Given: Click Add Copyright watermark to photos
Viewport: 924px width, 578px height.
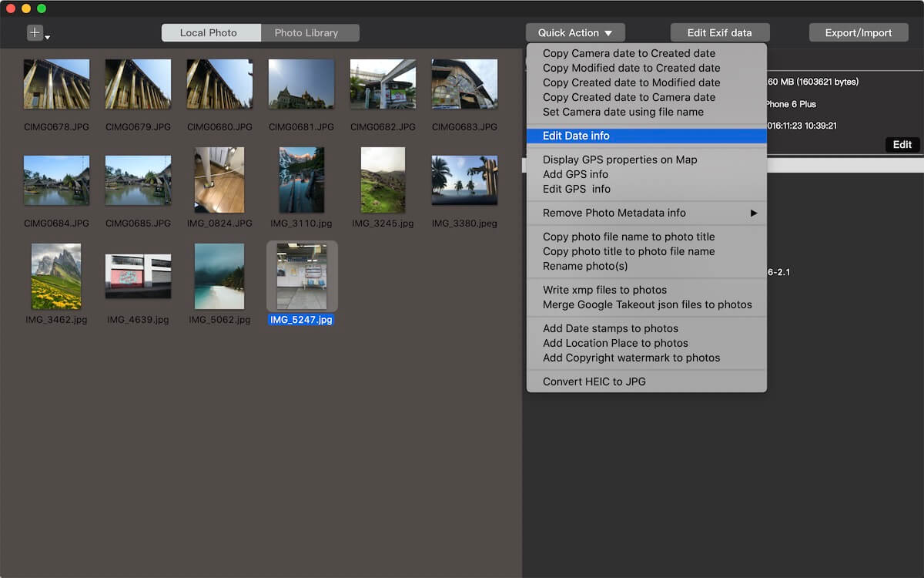Looking at the screenshot, I should (631, 358).
